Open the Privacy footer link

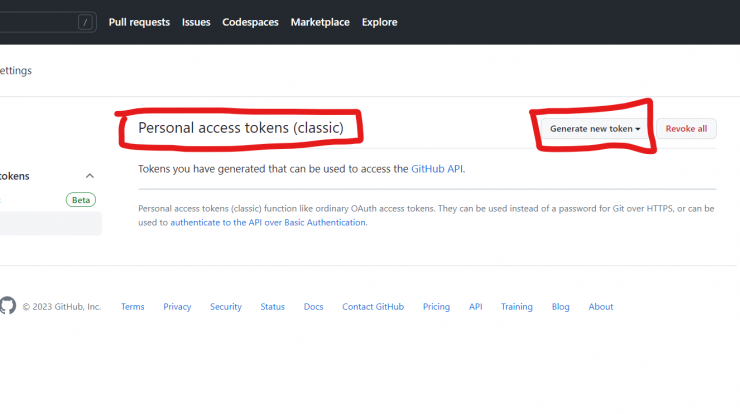tap(177, 307)
